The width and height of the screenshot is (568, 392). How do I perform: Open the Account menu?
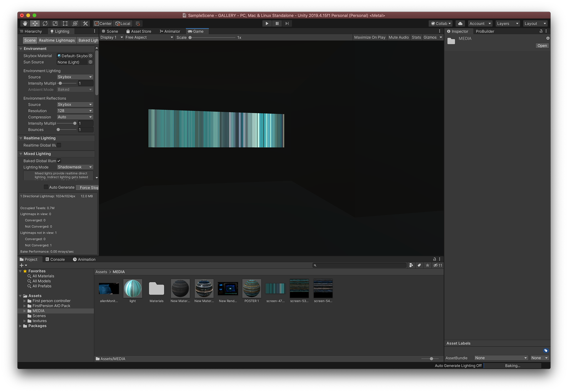(480, 23)
